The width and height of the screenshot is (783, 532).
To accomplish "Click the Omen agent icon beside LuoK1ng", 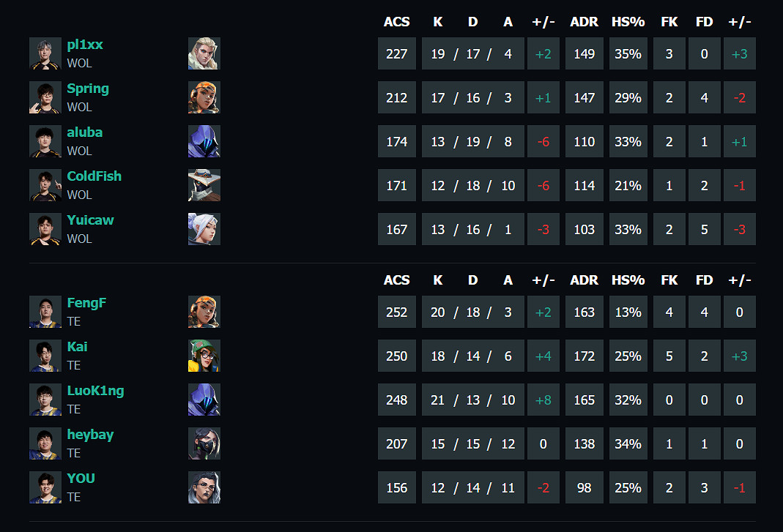I will coord(204,400).
